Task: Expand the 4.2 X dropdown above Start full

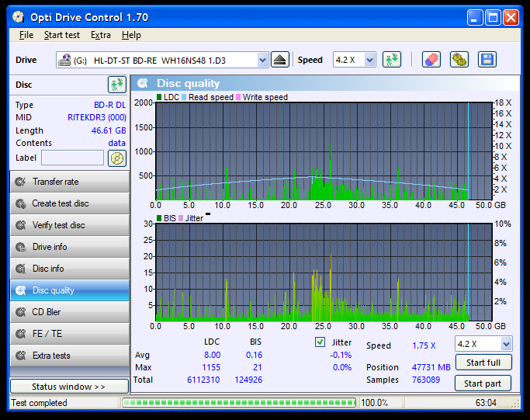Action: 506,344
